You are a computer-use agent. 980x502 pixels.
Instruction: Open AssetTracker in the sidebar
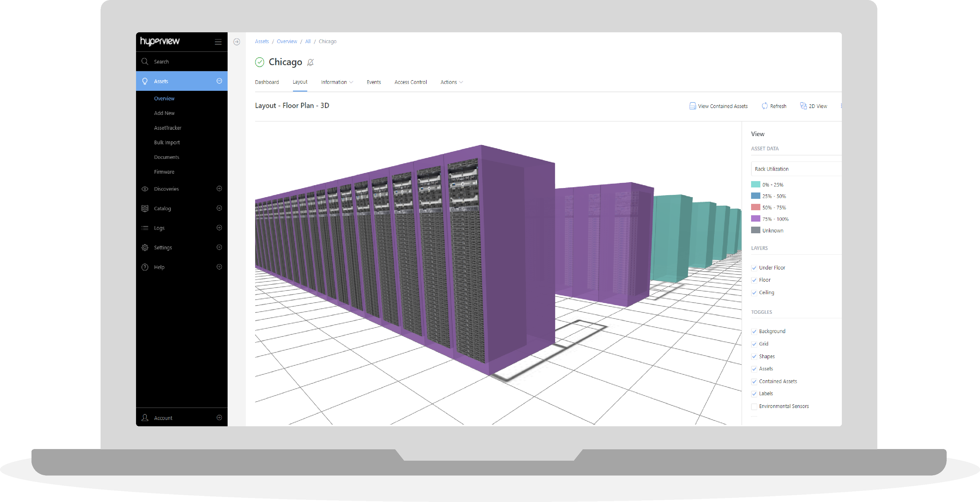click(168, 128)
